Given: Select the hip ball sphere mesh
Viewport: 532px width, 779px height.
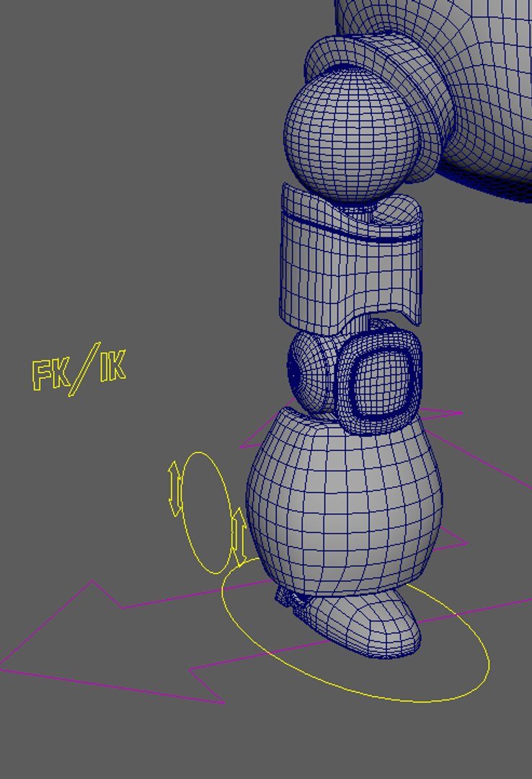Looking at the screenshot, I should click(x=350, y=137).
